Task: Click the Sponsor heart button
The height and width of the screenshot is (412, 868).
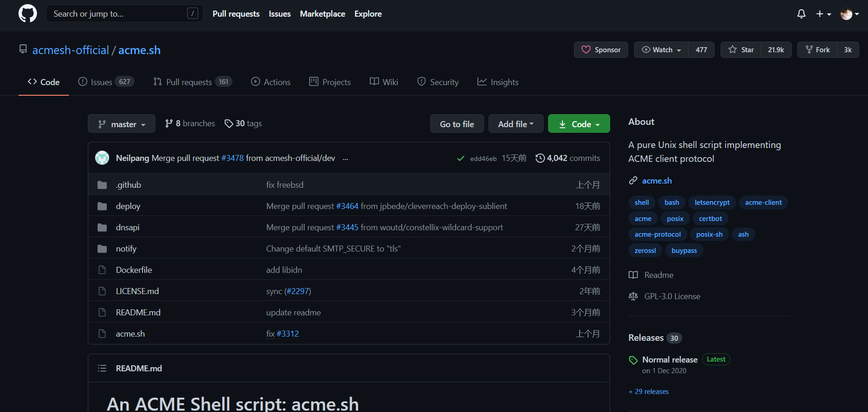Action: [x=601, y=50]
